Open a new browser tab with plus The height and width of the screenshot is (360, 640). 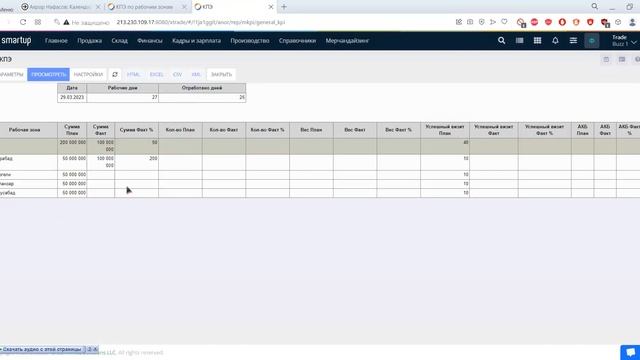284,7
